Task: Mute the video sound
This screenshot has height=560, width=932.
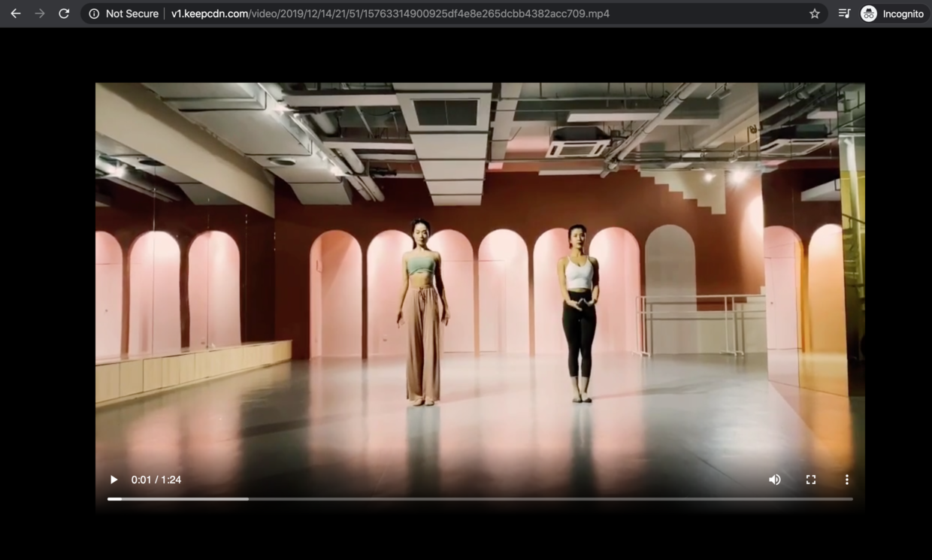Action: tap(775, 480)
